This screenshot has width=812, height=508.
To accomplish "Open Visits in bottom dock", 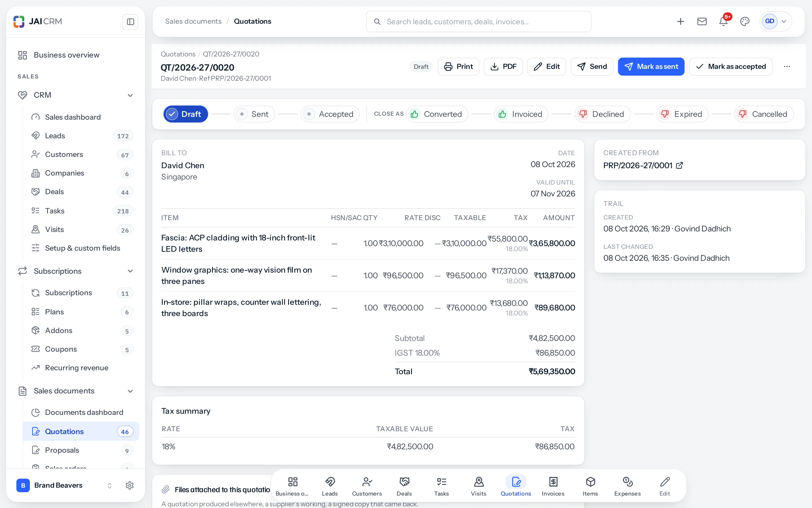I will click(478, 486).
